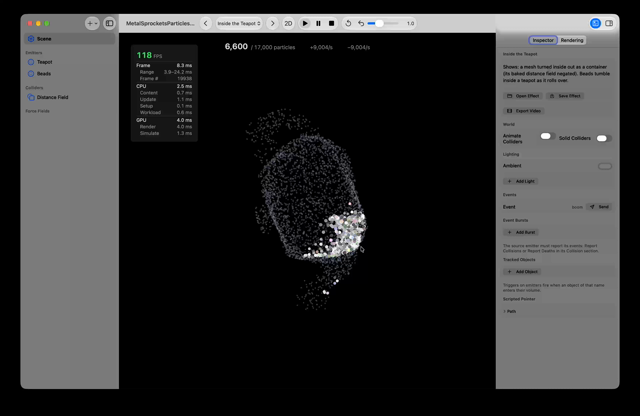
Task: Click the 6,600 particle count readout
Action: click(236, 47)
